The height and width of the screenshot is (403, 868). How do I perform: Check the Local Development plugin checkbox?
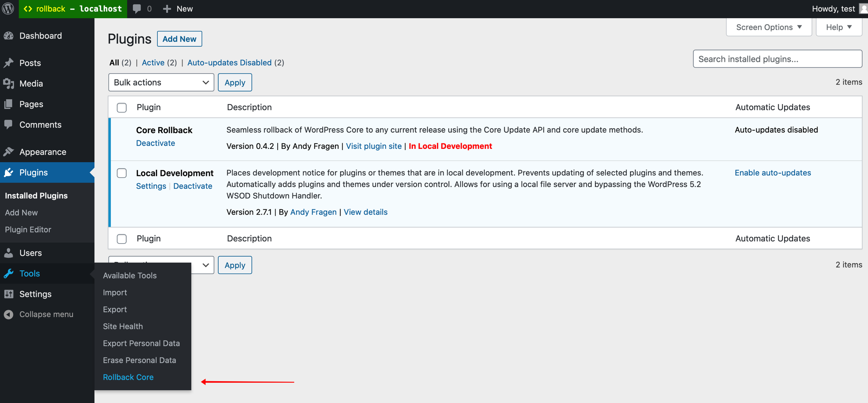121,173
